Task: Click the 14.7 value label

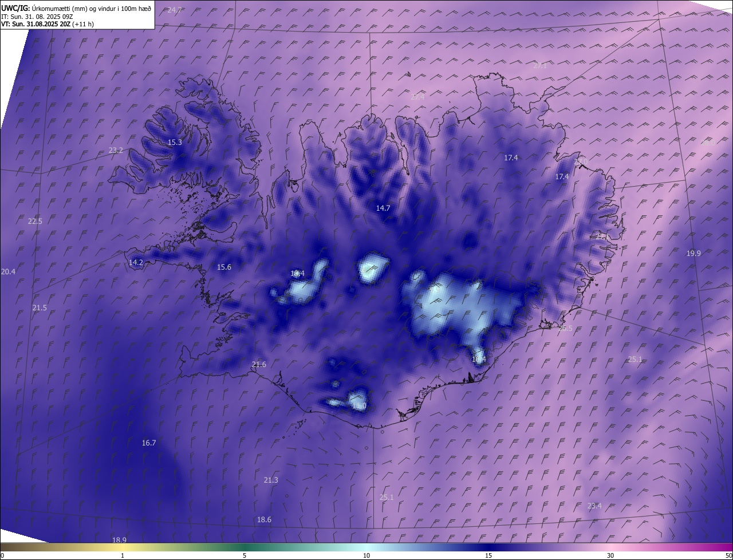Action: pyautogui.click(x=383, y=208)
